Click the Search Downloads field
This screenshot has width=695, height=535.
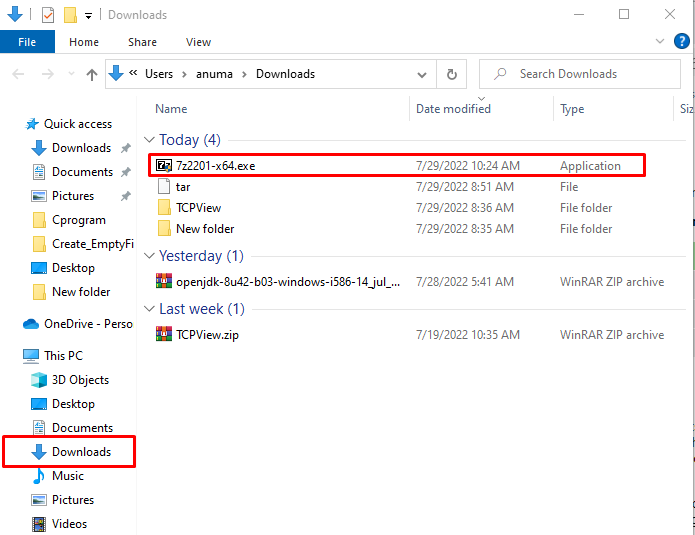[x=580, y=74]
